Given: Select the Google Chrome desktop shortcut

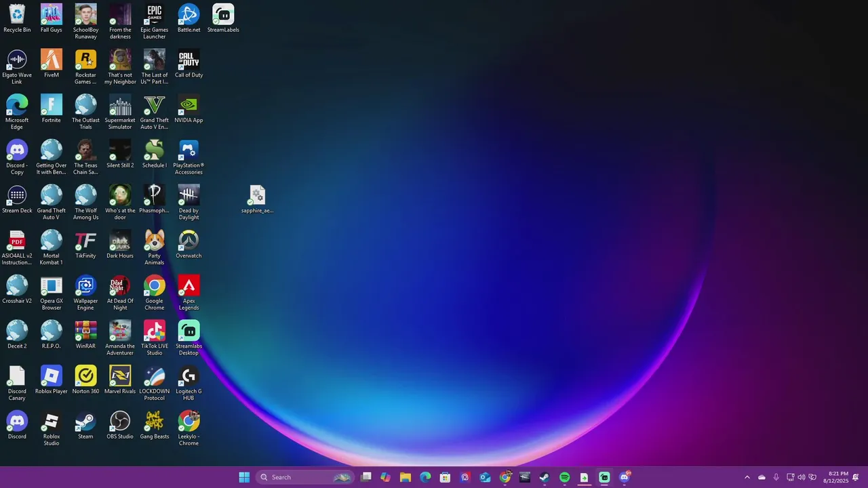Looking at the screenshot, I should coord(155,293).
